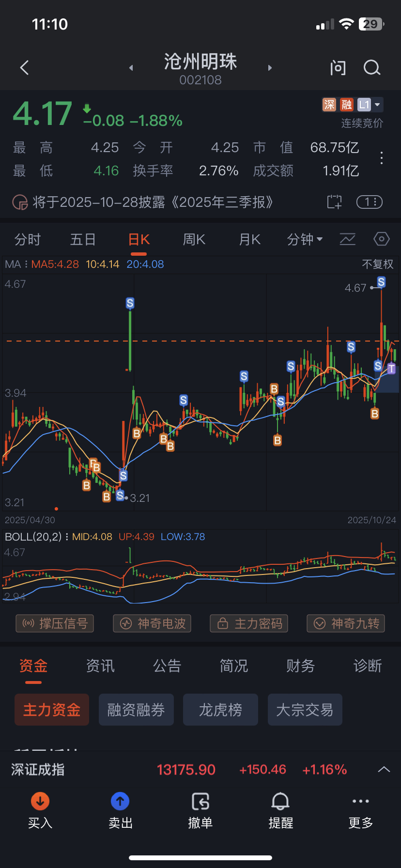Image resolution: width=401 pixels, height=868 pixels.
Task: Open the 资讯 tab
Action: (100, 666)
